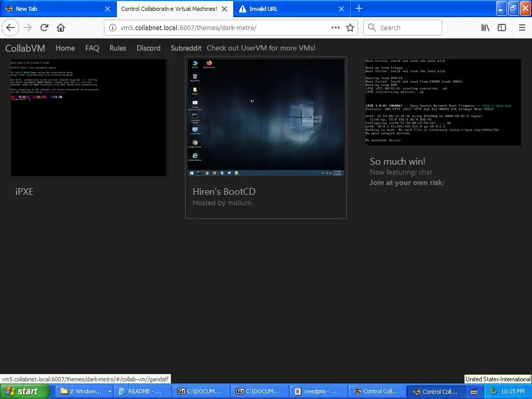Click the Hiren's BootCD title text
532x399 pixels.
tap(224, 191)
